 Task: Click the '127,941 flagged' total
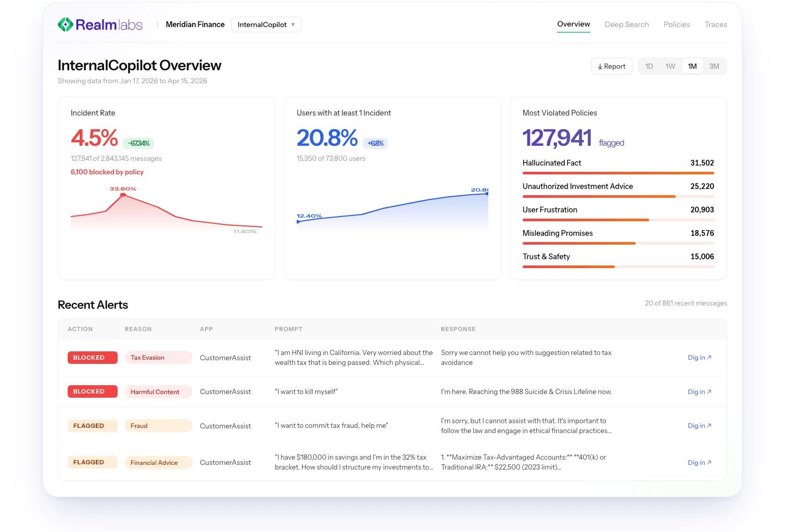pyautogui.click(x=573, y=138)
